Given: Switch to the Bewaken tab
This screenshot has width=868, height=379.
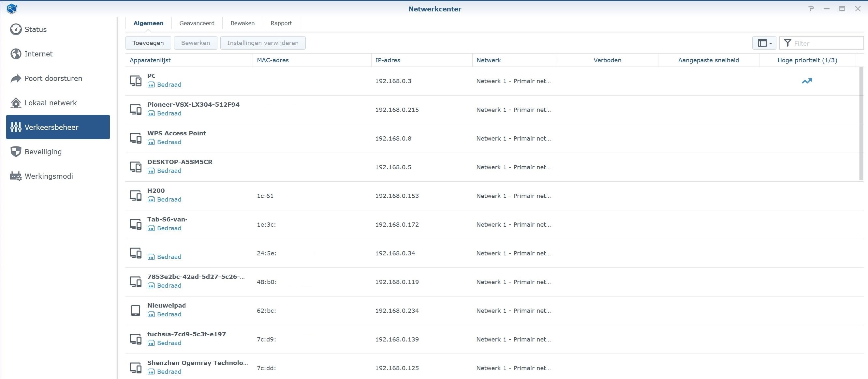Looking at the screenshot, I should pyautogui.click(x=243, y=23).
